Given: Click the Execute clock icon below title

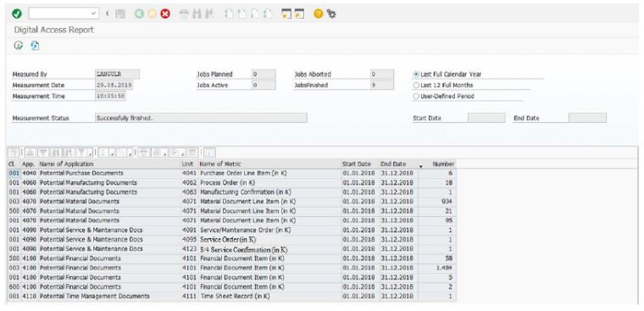Looking at the screenshot, I should [18, 45].
